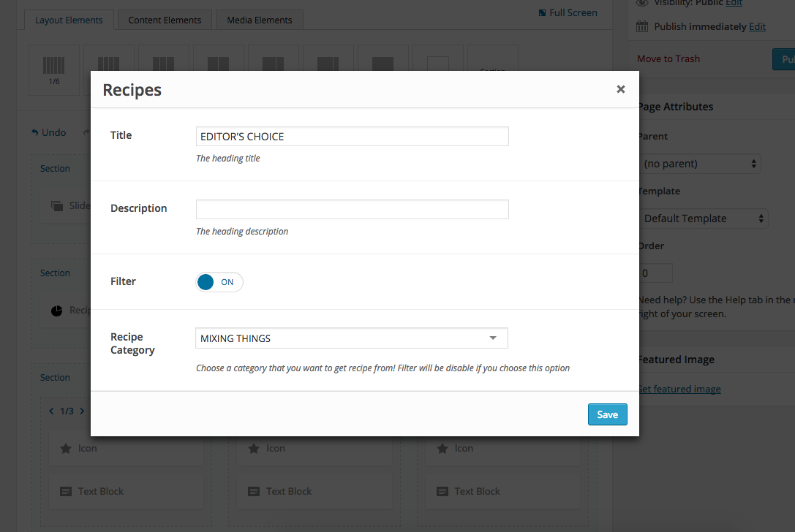Focus the Title field containing EDITOR'S CHOICE
This screenshot has width=795, height=532.
(x=352, y=137)
